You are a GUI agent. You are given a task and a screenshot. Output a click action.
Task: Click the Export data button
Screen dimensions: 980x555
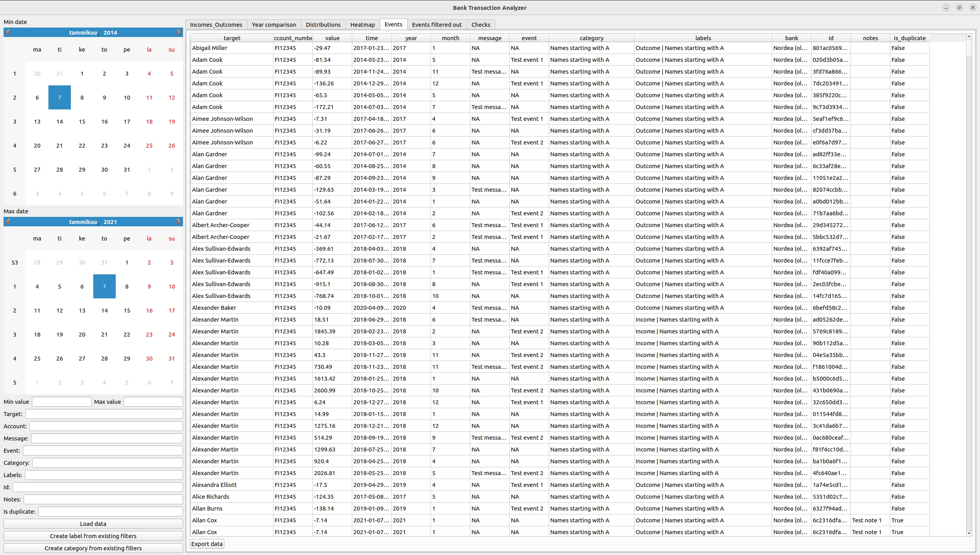(x=207, y=544)
